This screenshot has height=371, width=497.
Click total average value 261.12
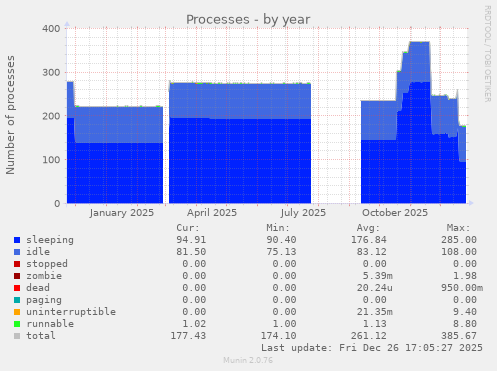pyautogui.click(x=369, y=336)
